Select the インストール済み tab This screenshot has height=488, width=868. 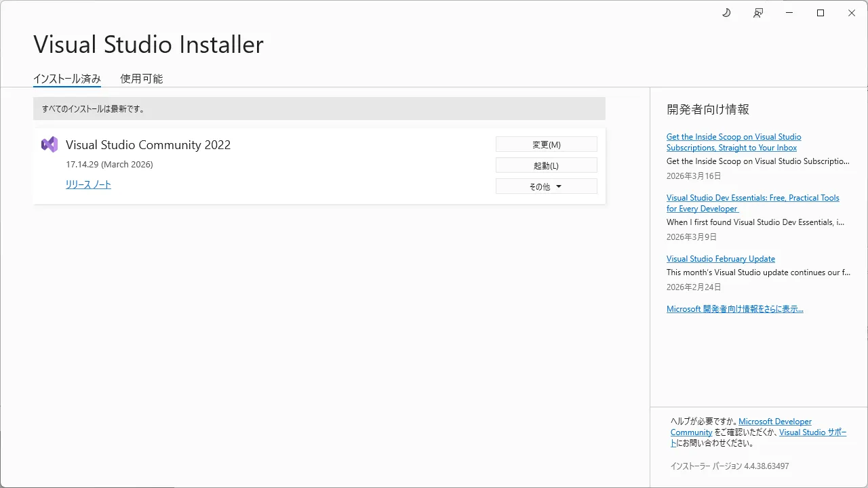point(66,79)
